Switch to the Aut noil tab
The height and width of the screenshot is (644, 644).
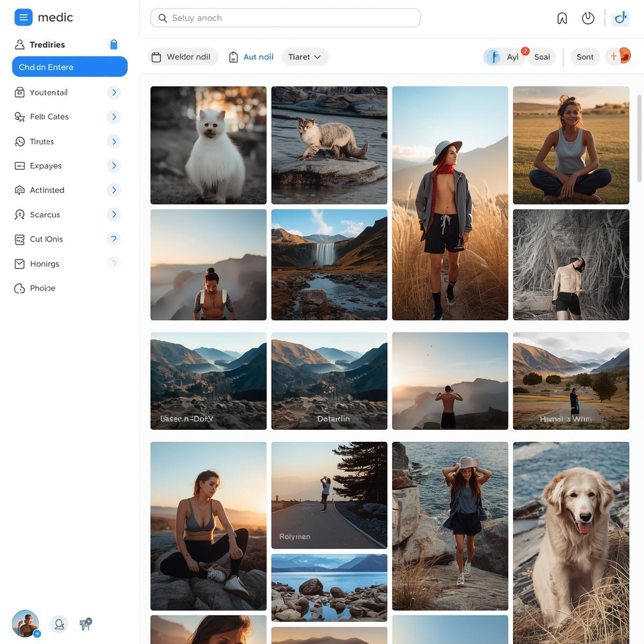(251, 57)
